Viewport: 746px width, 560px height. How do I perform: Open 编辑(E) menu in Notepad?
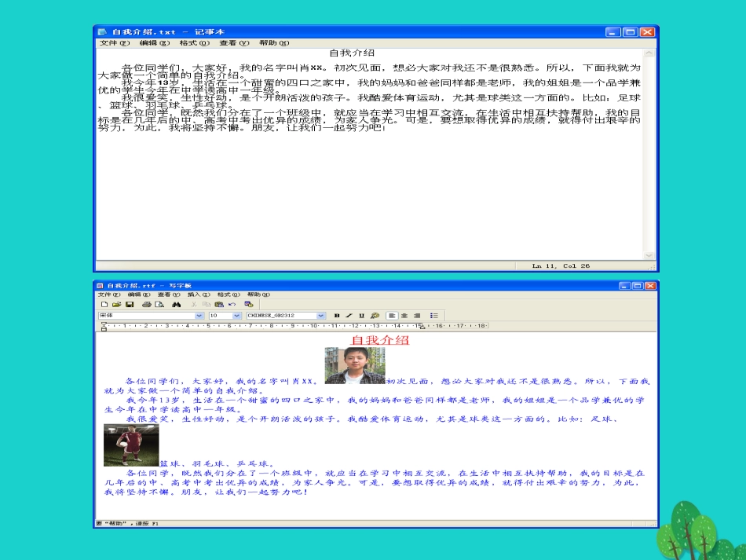154,43
